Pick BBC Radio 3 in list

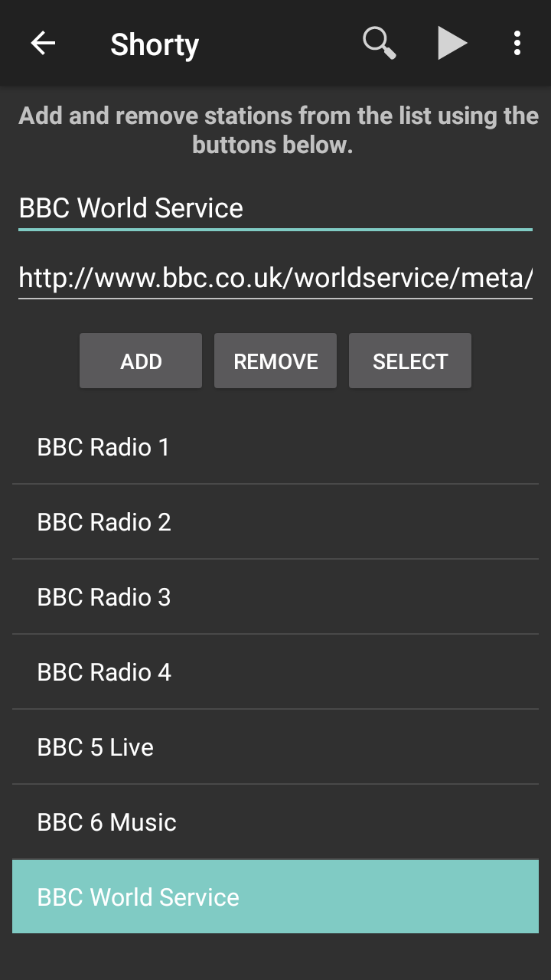click(x=275, y=597)
